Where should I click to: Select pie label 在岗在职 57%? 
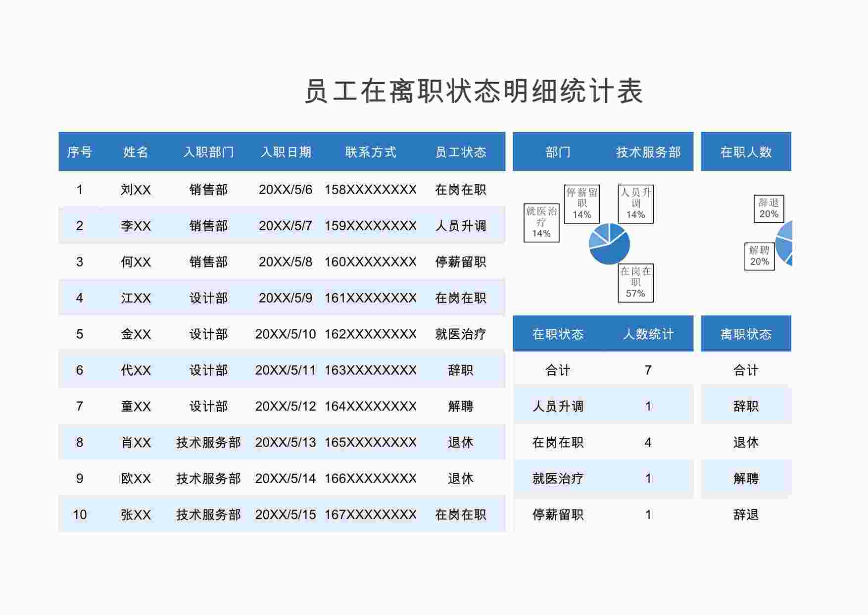[x=636, y=283]
